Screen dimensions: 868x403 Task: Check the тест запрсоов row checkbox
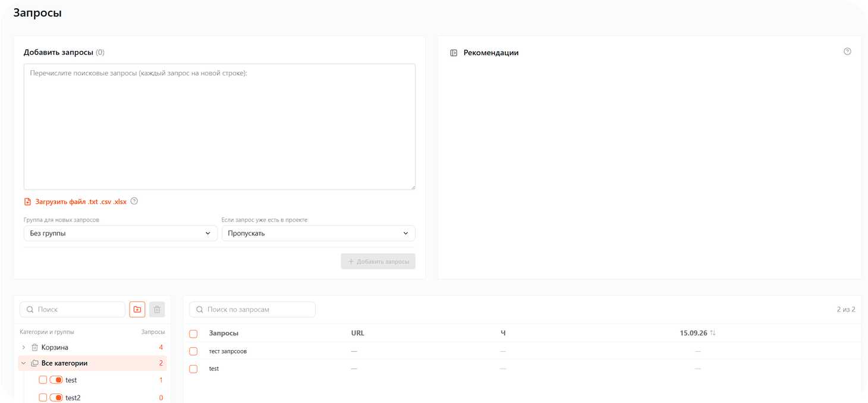(x=193, y=351)
